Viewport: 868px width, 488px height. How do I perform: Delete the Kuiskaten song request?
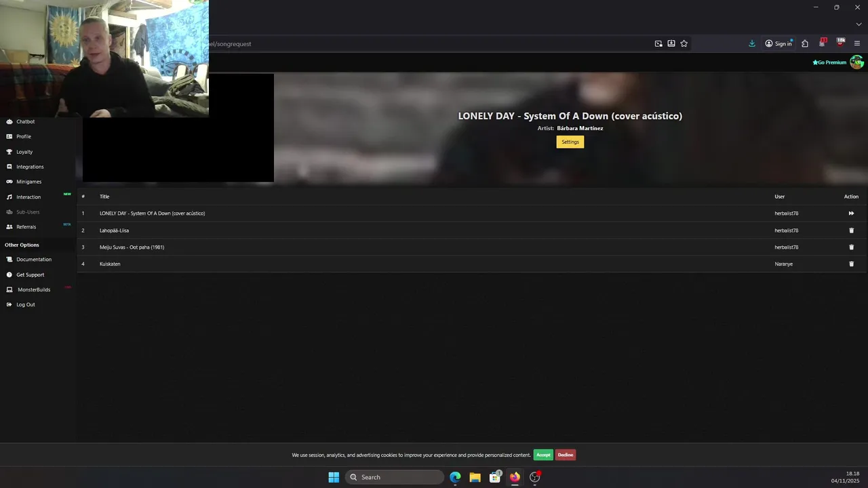[852, 264]
